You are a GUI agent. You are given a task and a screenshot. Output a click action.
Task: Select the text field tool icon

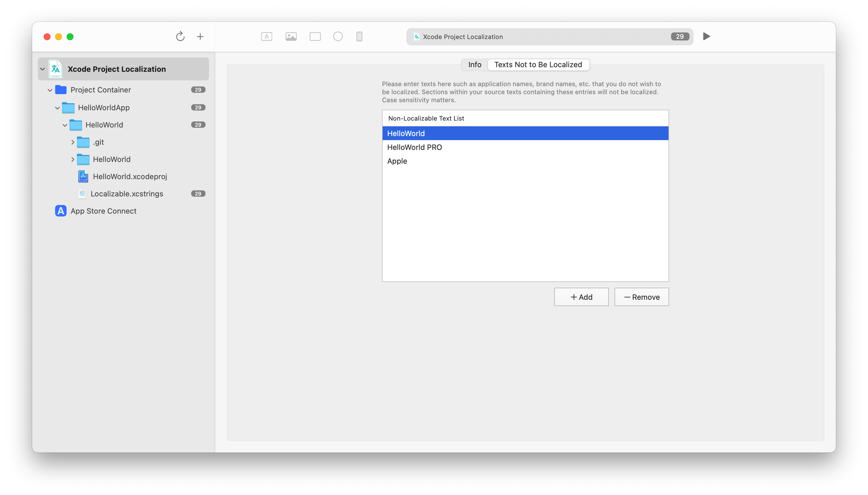click(266, 36)
